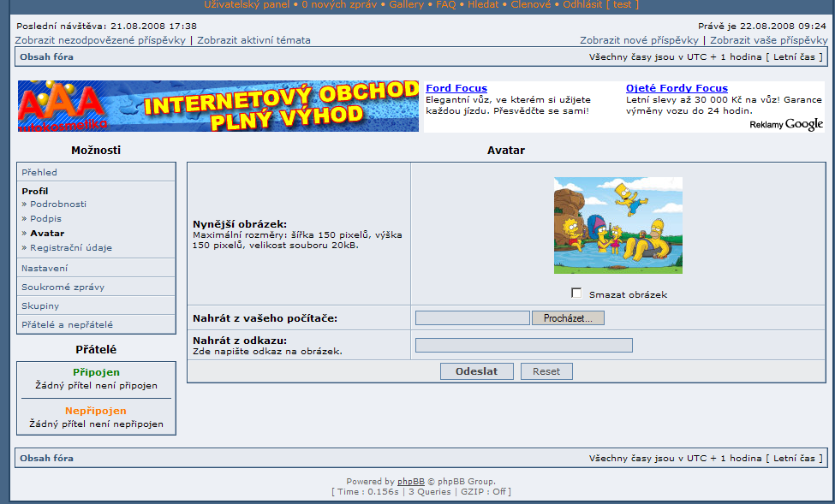Click the top Obsah fóra breadcrumb link
Viewport: 835px width, 504px height.
tap(46, 57)
